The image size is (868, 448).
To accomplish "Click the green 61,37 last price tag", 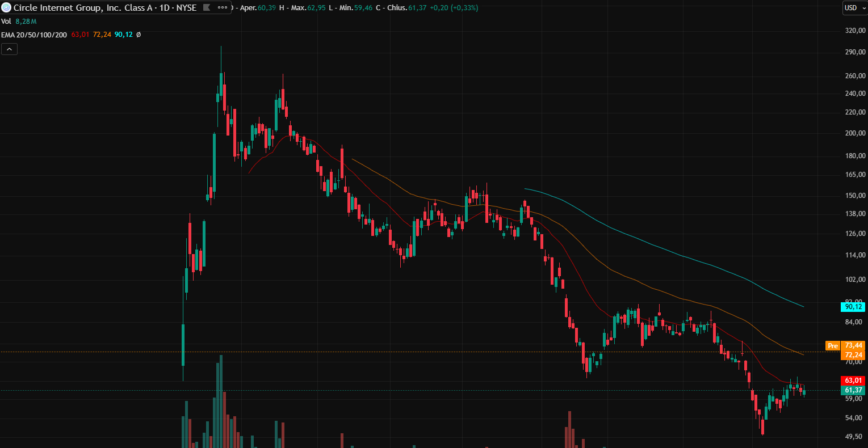I will tap(853, 390).
